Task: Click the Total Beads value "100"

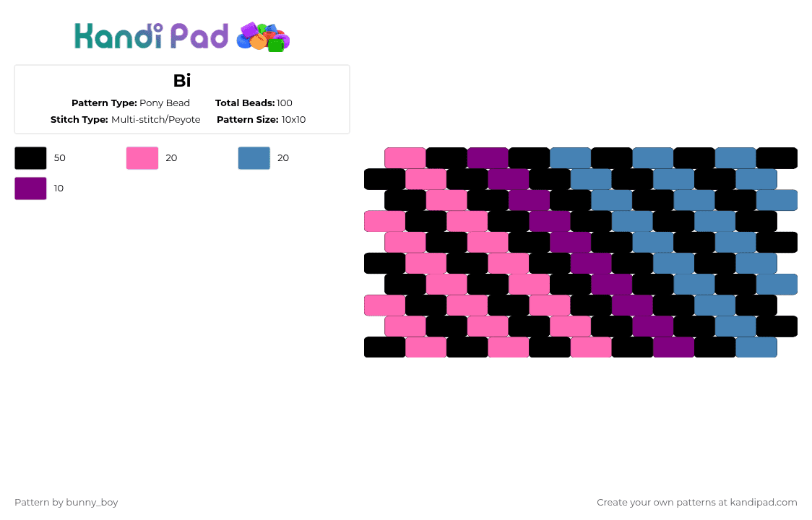Action: [285, 103]
